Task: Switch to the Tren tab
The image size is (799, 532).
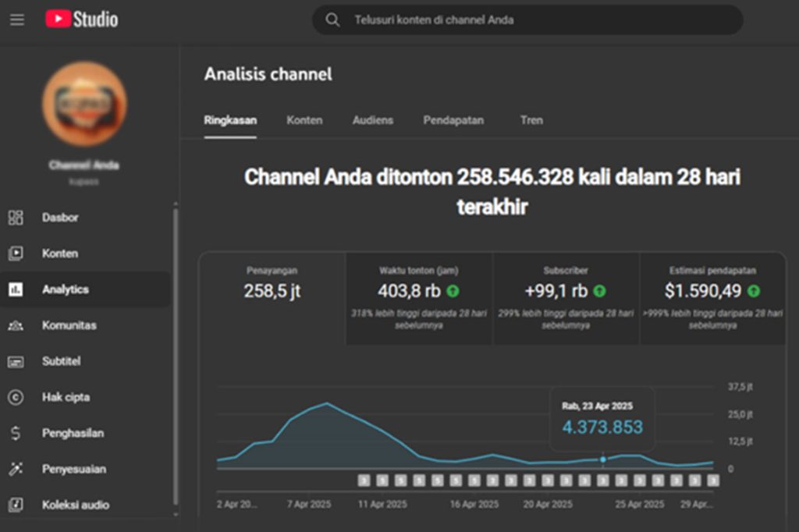Action: pos(531,120)
